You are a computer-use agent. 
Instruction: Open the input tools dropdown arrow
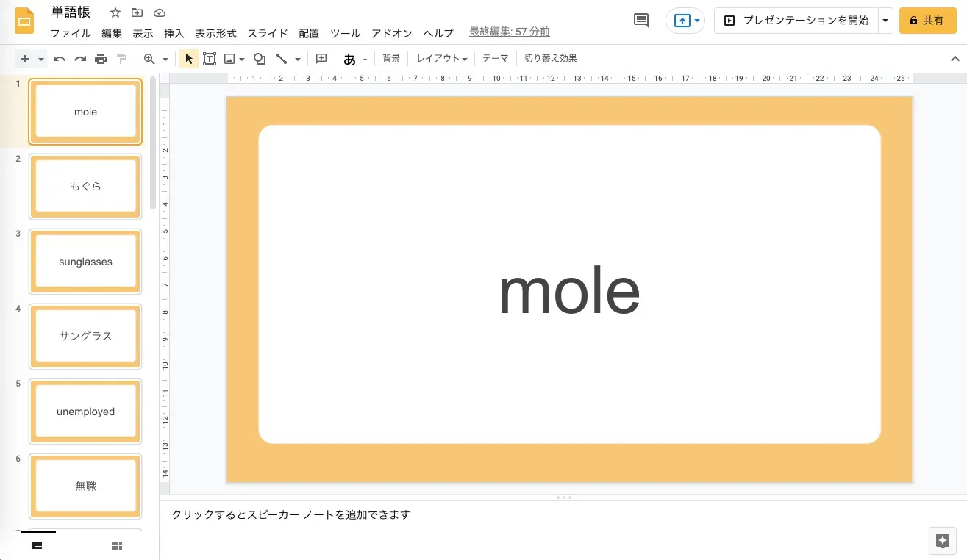(365, 59)
